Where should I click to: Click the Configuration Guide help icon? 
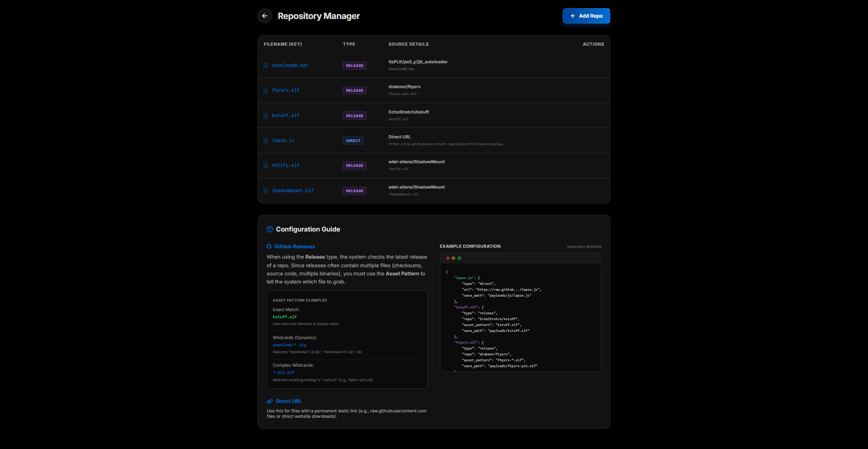[x=270, y=229]
